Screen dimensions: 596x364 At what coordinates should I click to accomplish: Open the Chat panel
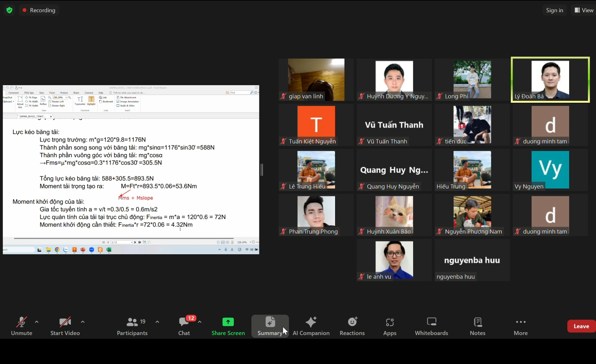coord(184,326)
